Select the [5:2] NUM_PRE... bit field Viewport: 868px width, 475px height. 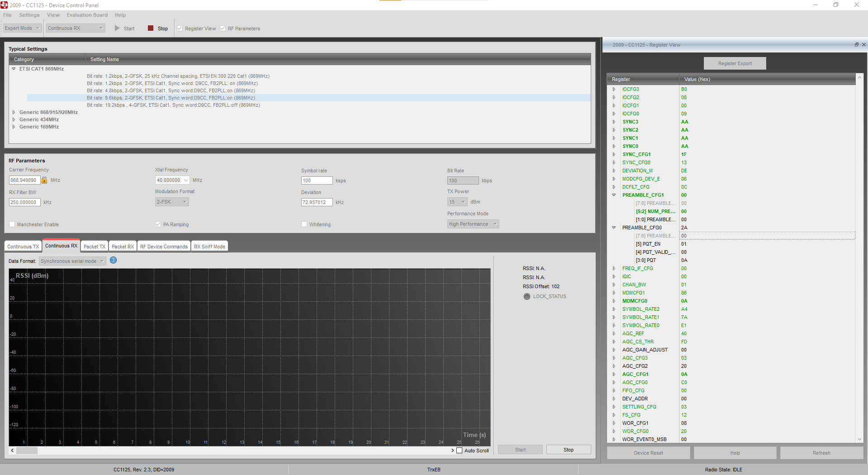point(655,211)
